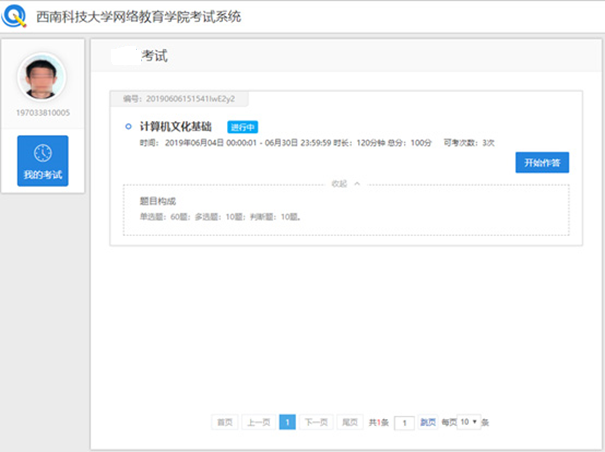Click the 西南科技大学网络教育学院考试系统 title
This screenshot has height=452, width=605.
[138, 18]
